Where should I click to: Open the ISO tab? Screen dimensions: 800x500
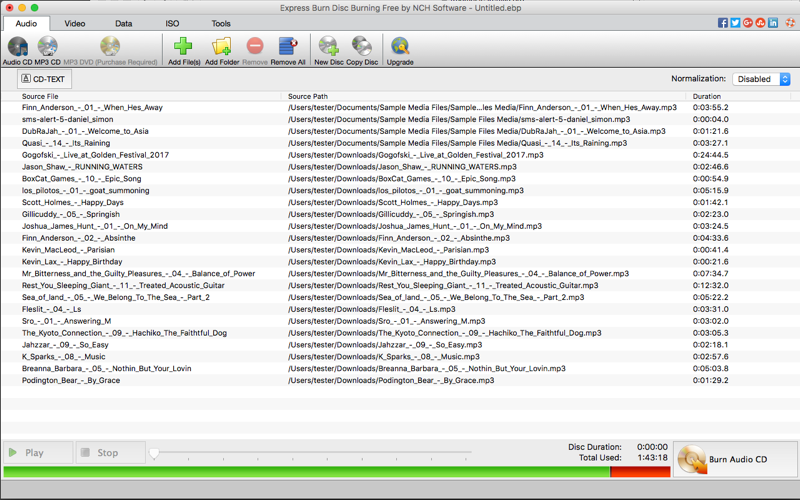tap(172, 23)
